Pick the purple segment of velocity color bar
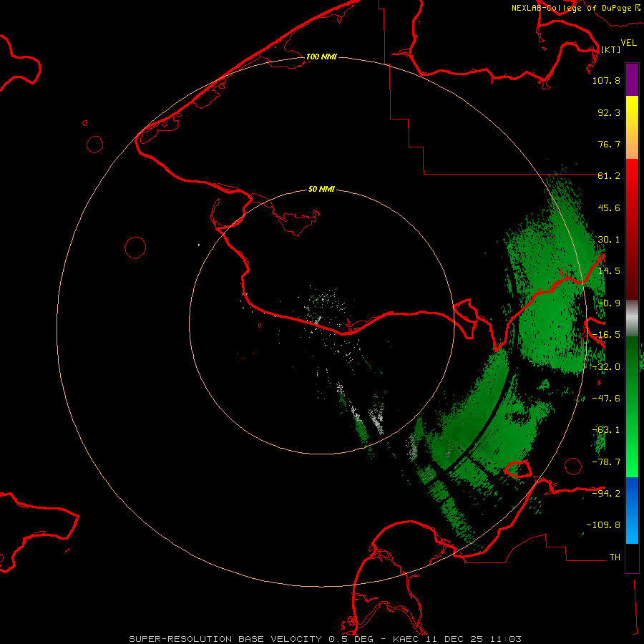 (x=632, y=79)
